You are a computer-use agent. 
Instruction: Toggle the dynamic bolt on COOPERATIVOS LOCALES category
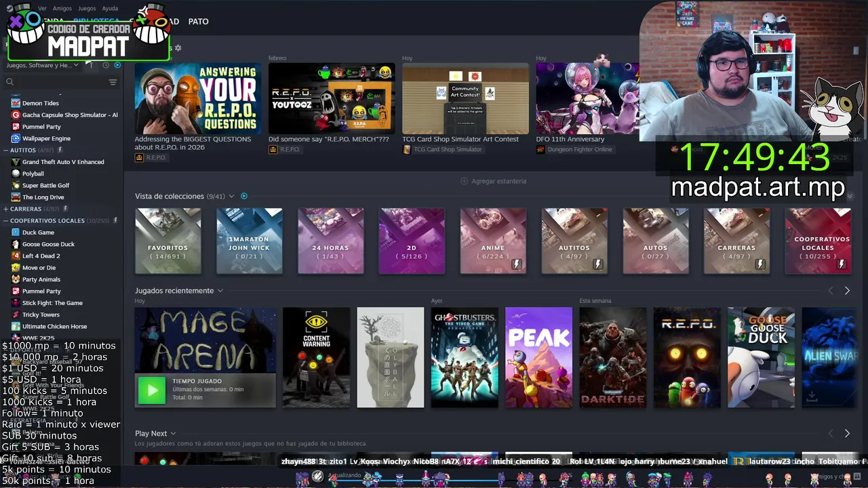point(115,220)
